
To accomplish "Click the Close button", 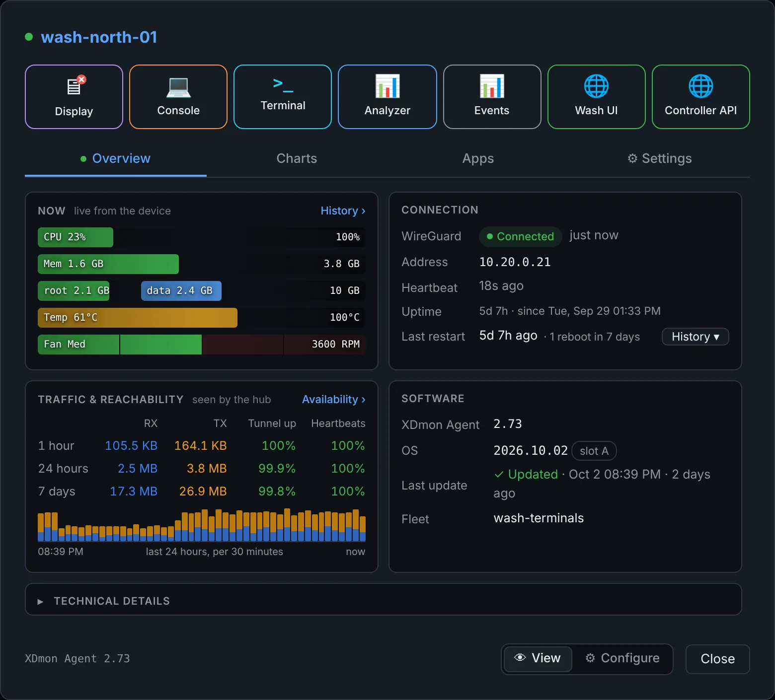I will [x=717, y=659].
